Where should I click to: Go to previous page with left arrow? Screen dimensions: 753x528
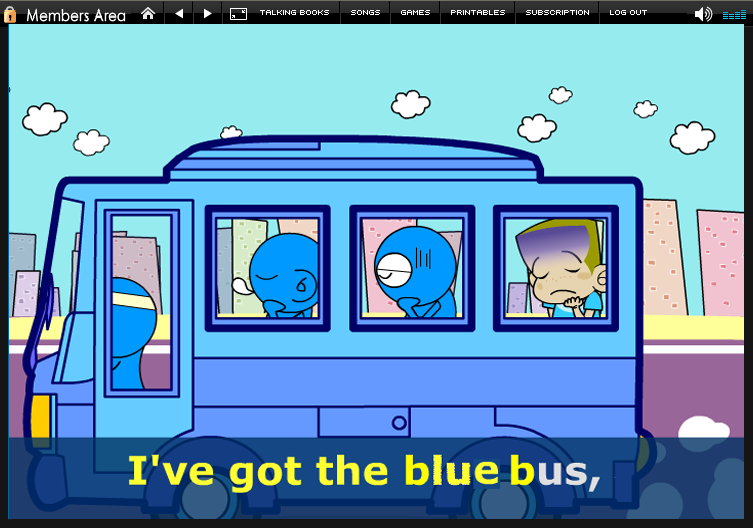coord(179,13)
